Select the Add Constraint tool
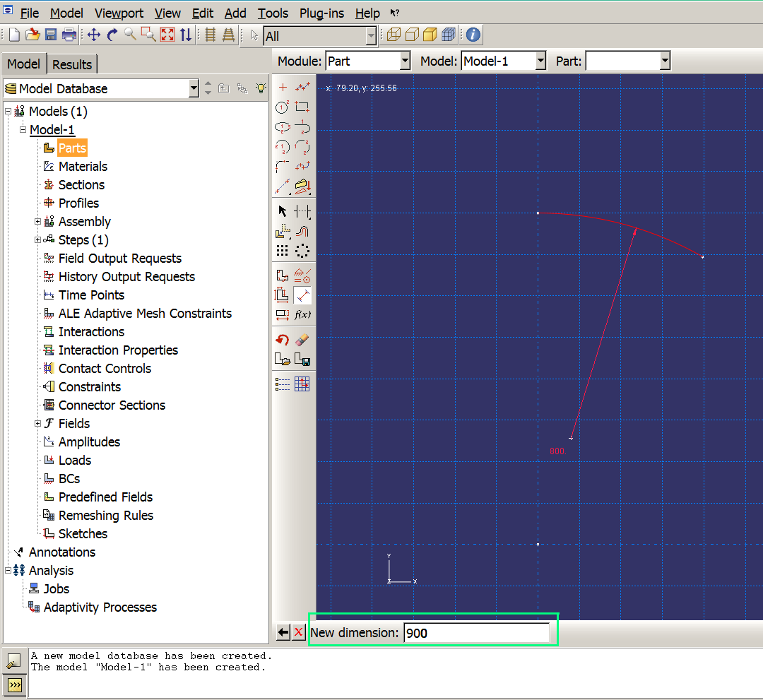Image resolution: width=763 pixels, height=700 pixels. 302,275
